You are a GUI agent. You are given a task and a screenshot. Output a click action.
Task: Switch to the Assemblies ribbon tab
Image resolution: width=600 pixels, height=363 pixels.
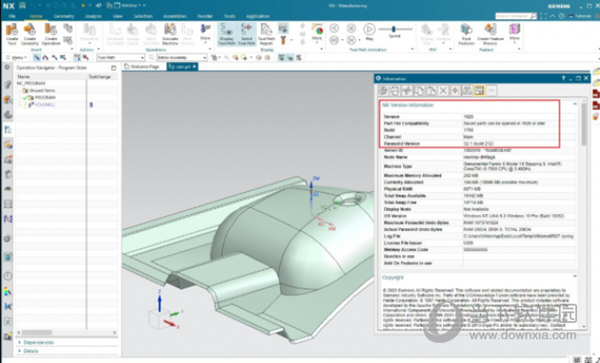pos(174,16)
